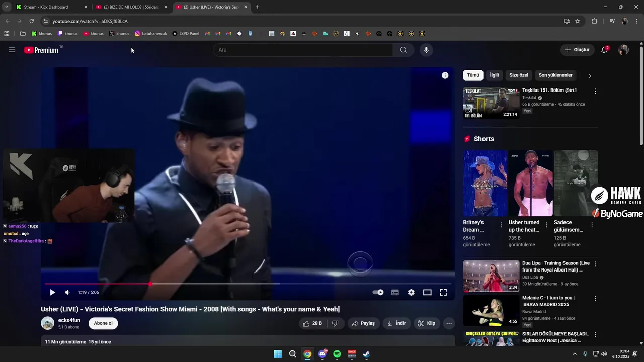Click the İndir download button

[396, 323]
